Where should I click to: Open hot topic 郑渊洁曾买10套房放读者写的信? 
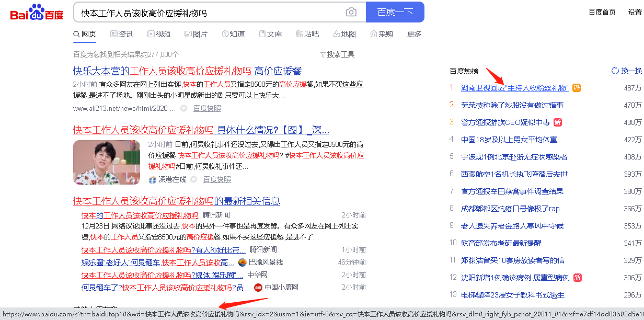pyautogui.click(x=513, y=260)
